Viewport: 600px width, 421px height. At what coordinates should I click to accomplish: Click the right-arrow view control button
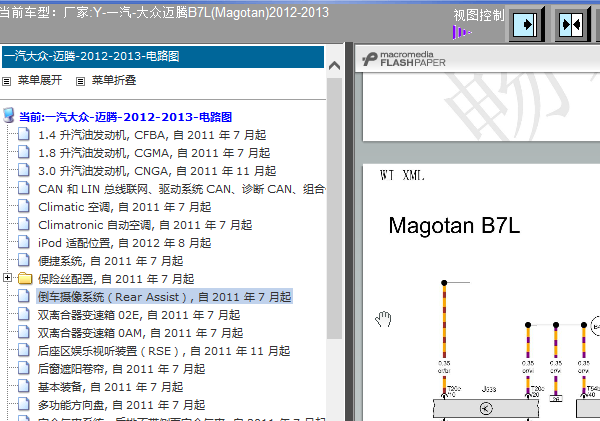click(x=525, y=25)
